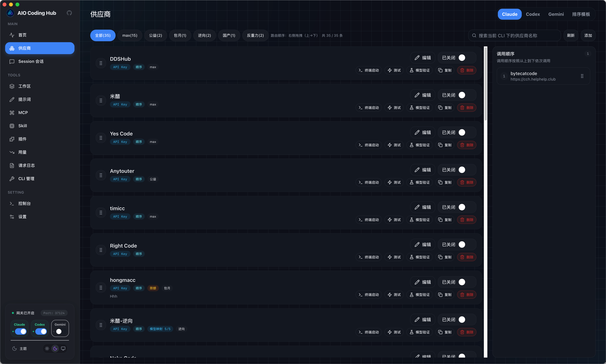Viewport: 606px width, 364px height.
Task: Click the provider name search field
Action: (x=514, y=36)
